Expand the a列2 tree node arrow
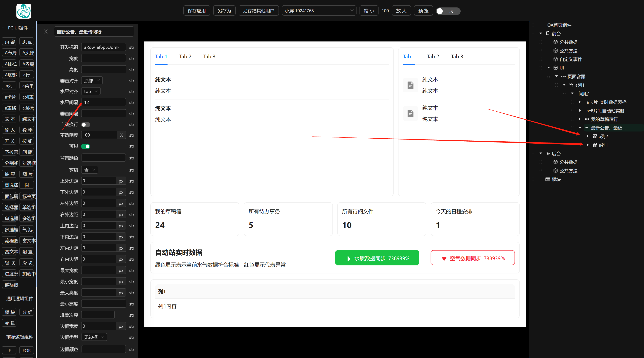Screen dimensions: 644x358 coord(587,136)
